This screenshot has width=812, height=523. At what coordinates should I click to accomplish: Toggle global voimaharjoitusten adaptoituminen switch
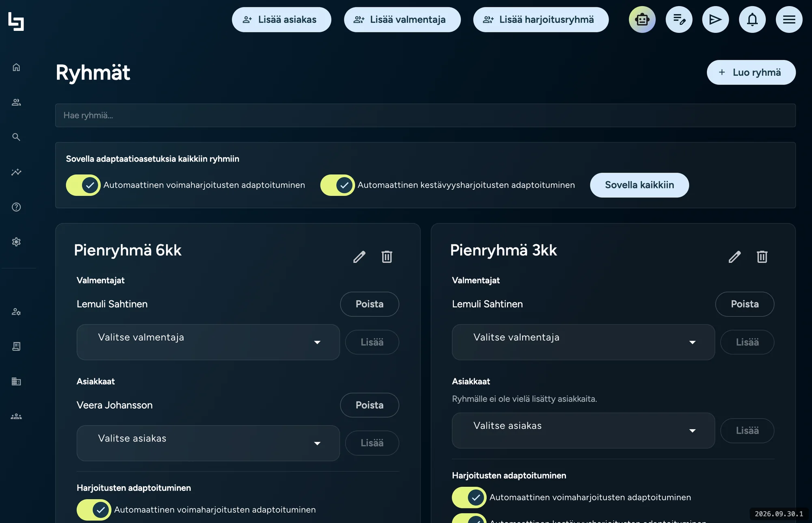coord(83,185)
